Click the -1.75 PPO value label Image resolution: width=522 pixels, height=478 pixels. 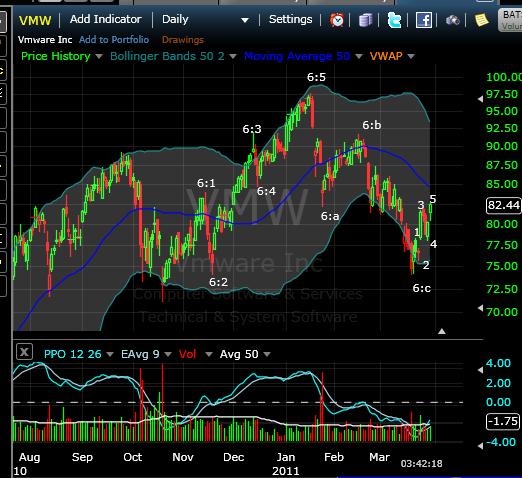pos(503,421)
